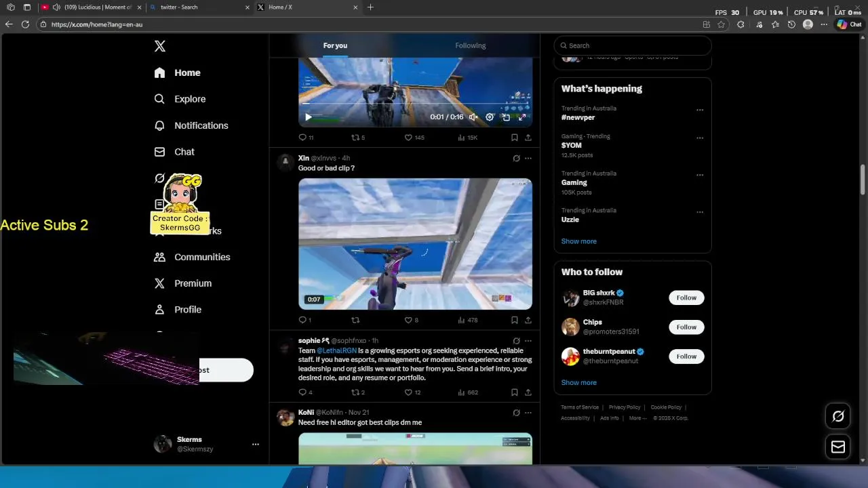Screen dimensions: 868x488
Task: Open more options for Gaming trend
Action: 700,175
